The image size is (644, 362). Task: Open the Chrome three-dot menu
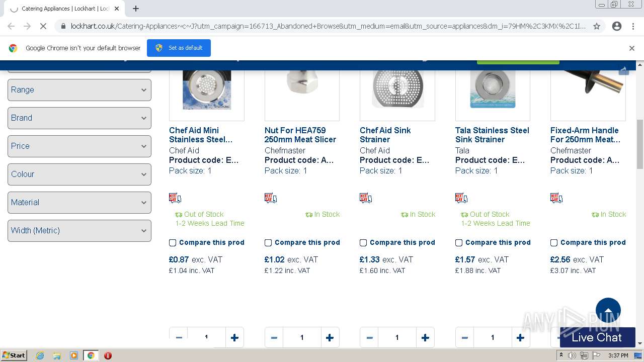point(633,26)
